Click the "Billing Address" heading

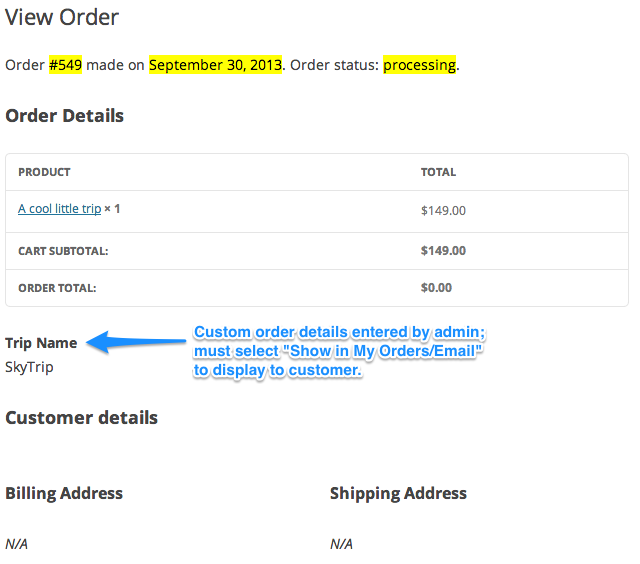click(x=64, y=493)
